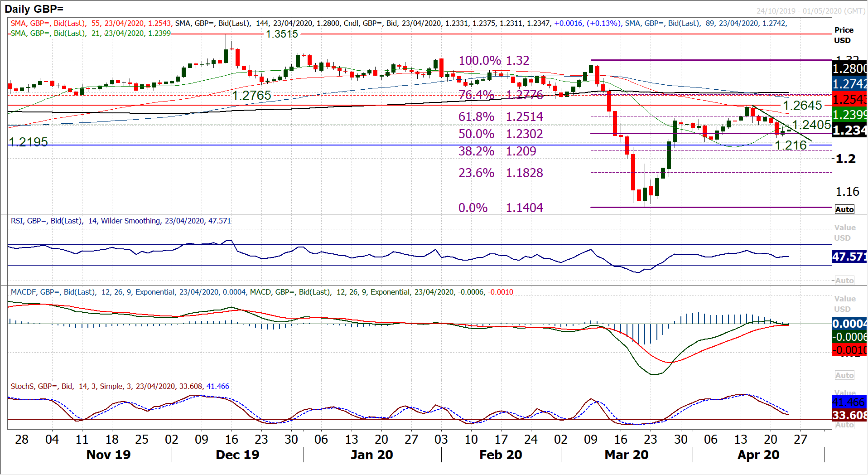Select the 61.8% 1.2514 Fibonacci label

(x=501, y=116)
